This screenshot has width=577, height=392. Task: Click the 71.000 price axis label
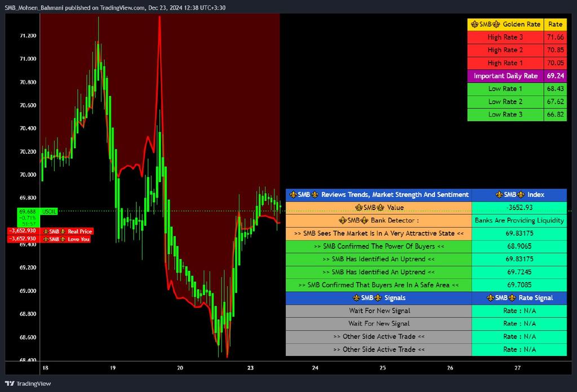(28, 59)
